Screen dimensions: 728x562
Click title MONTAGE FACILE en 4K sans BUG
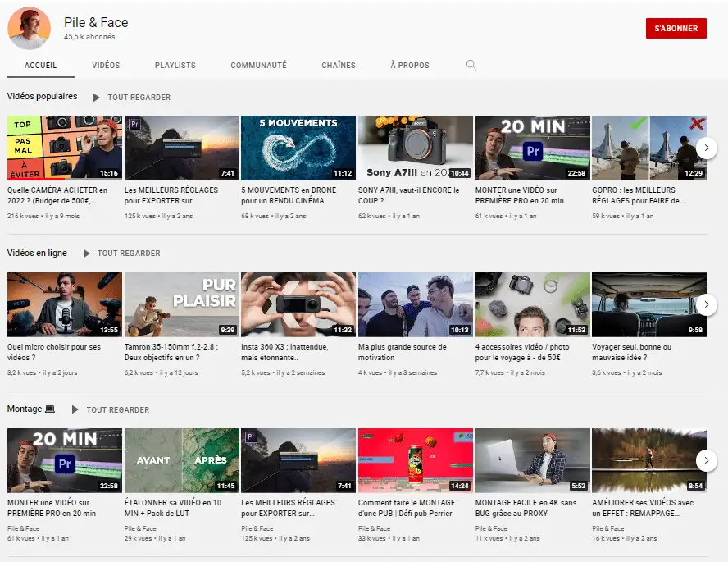pyautogui.click(x=526, y=508)
